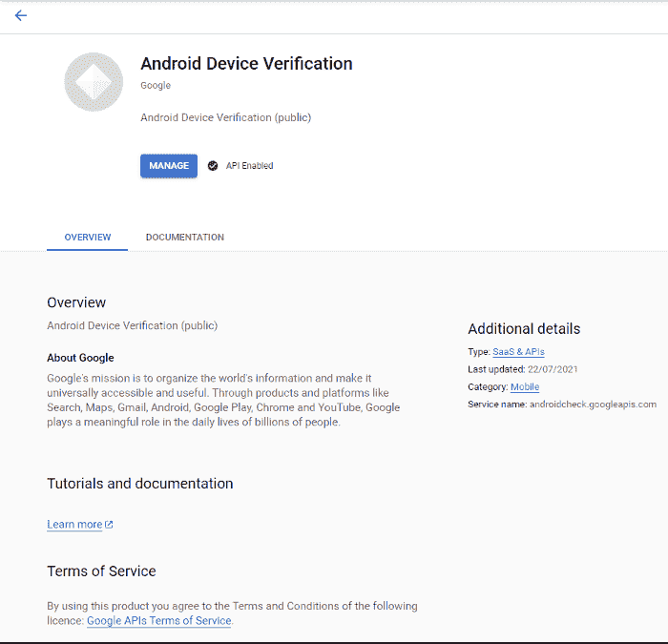Click the API Enabled status text

tap(249, 166)
